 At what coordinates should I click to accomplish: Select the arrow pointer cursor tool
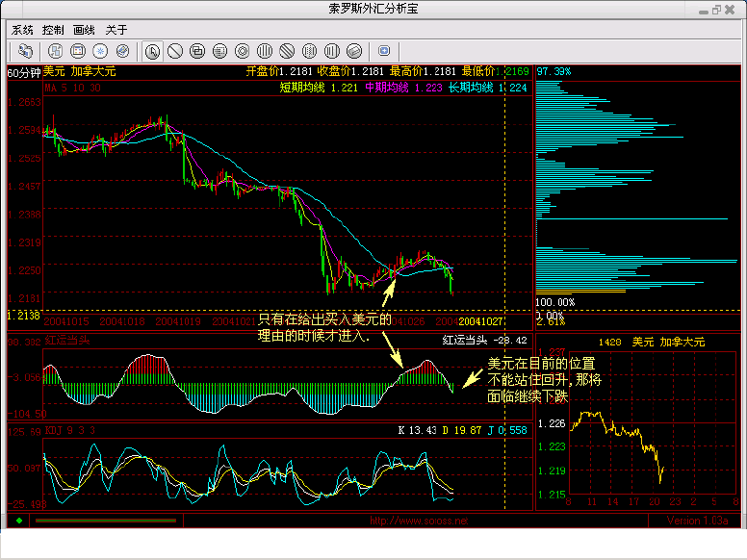(153, 50)
